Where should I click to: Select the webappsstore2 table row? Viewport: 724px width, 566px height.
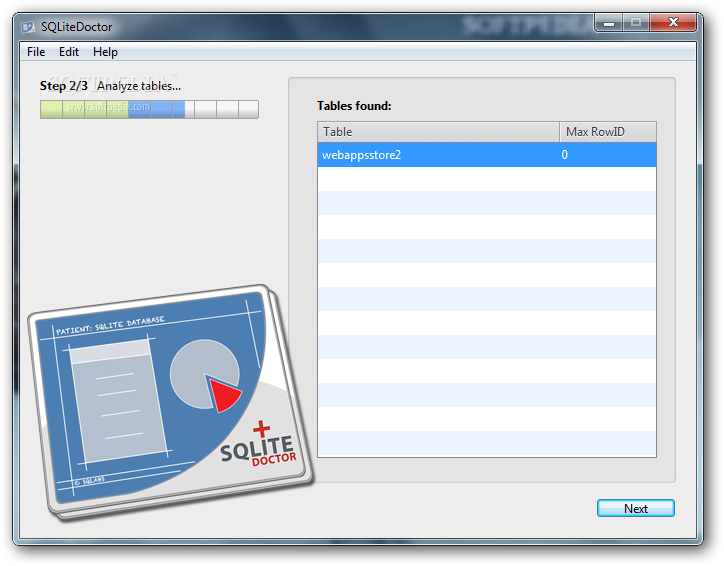coord(487,155)
